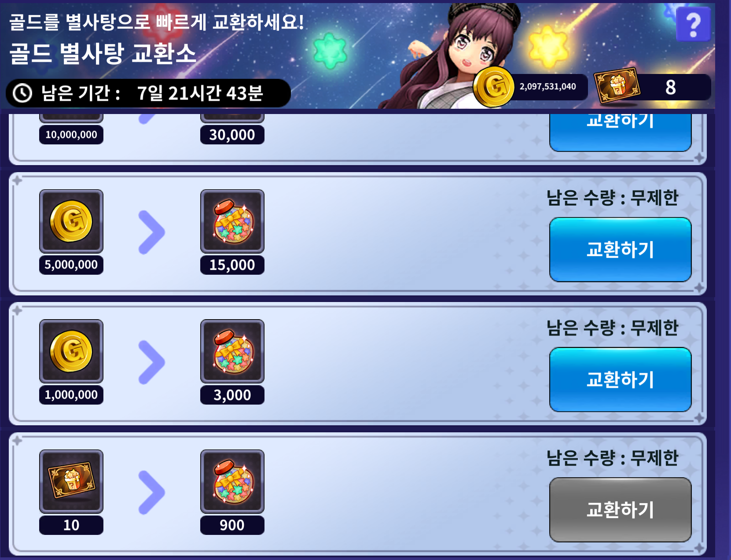
Task: Tap the gold coin balance icon
Action: pyautogui.click(x=493, y=87)
